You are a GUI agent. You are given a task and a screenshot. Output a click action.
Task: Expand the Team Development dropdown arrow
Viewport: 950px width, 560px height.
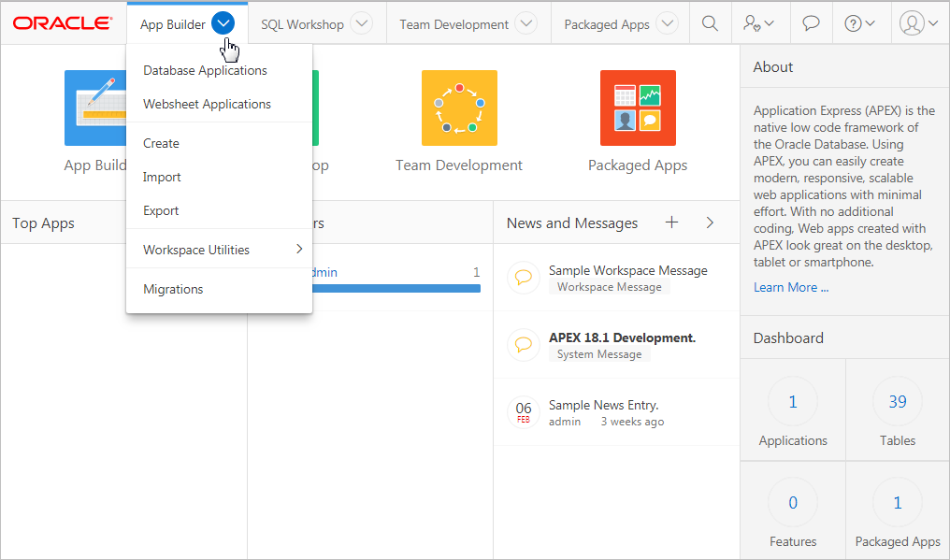tap(526, 24)
